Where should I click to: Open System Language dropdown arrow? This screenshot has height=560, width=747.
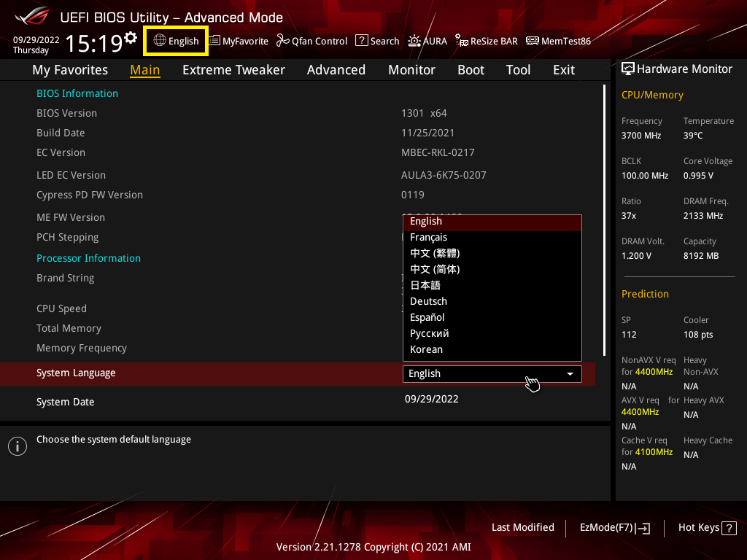[570, 374]
